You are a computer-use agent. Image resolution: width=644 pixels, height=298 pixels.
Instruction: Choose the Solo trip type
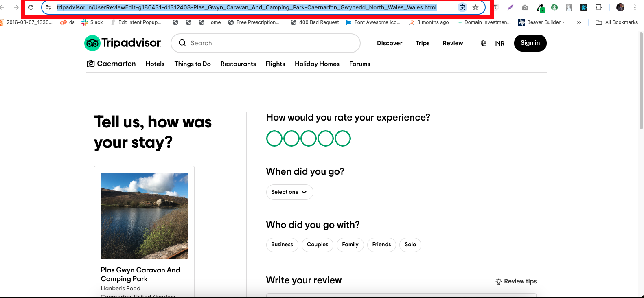click(x=410, y=245)
